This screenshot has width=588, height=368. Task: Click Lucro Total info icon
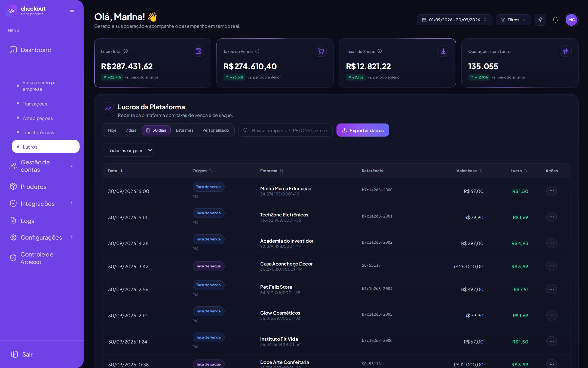125,51
